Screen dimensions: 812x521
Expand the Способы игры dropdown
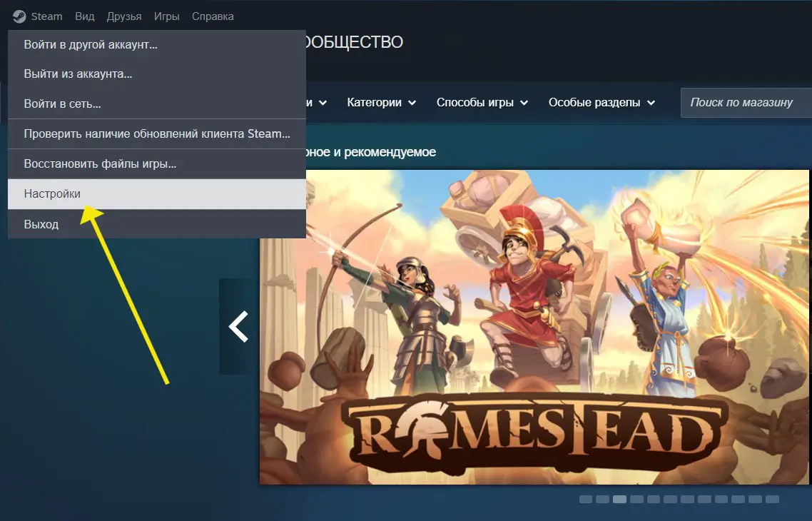pyautogui.click(x=482, y=103)
